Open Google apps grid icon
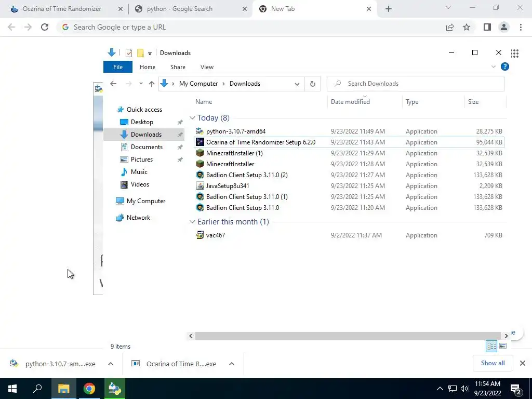Image resolution: width=532 pixels, height=399 pixels. [x=514, y=54]
